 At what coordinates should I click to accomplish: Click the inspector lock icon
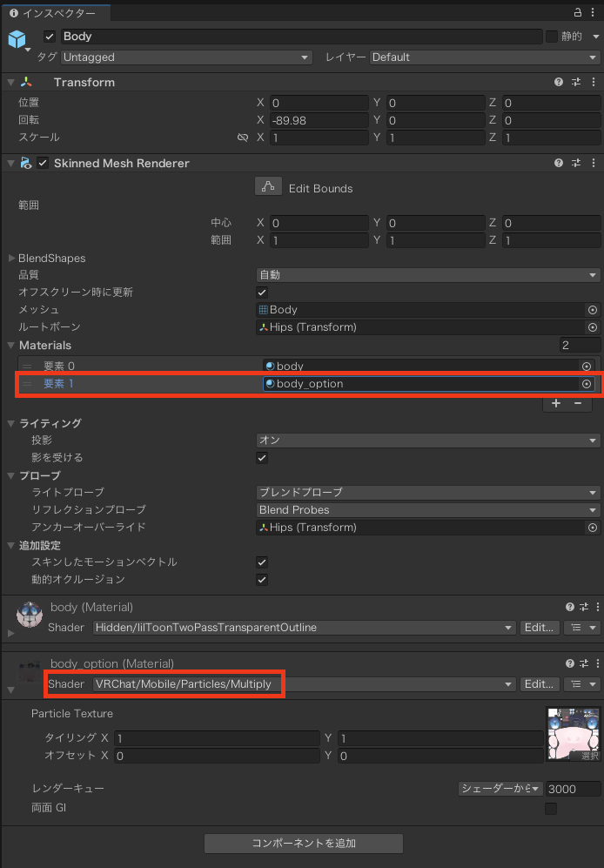577,12
